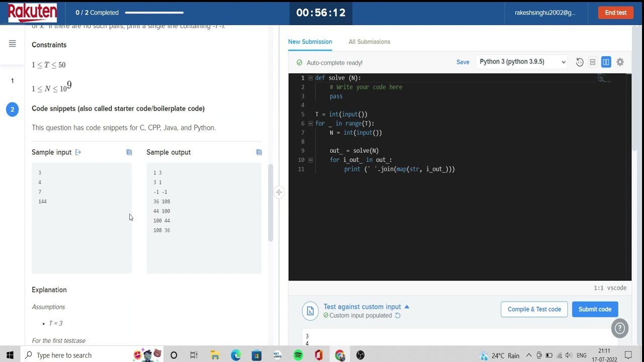Click Compile & Test code button
The width and height of the screenshot is (644, 362).
534,309
